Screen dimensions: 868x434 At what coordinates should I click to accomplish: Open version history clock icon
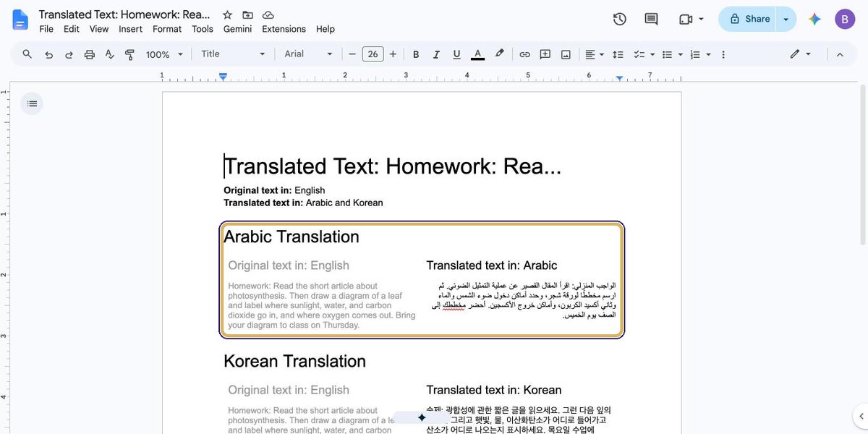619,20
